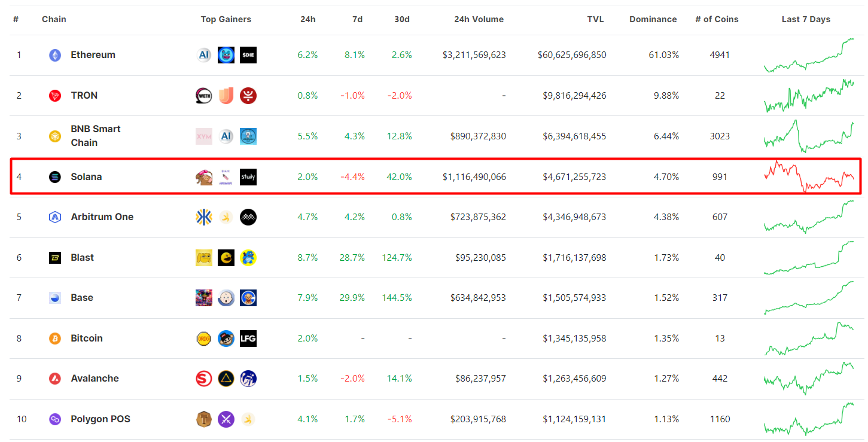
Task: Click the Ethereum chain logo
Action: 55,55
